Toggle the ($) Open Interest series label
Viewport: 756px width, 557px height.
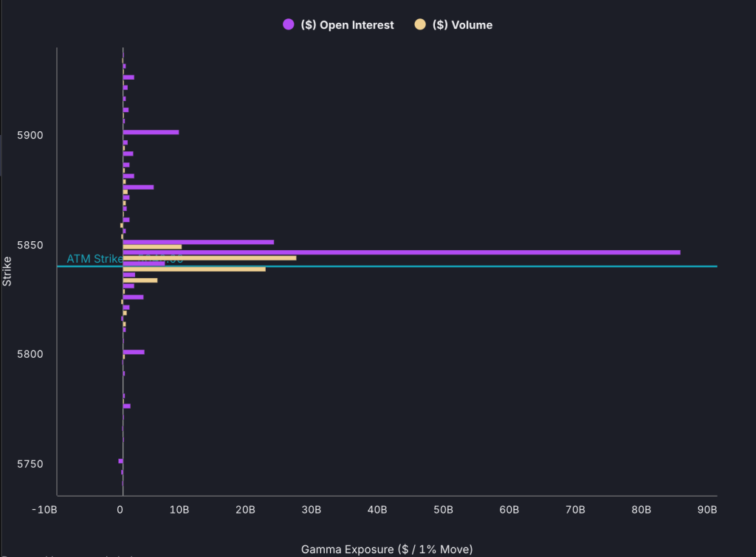click(347, 25)
